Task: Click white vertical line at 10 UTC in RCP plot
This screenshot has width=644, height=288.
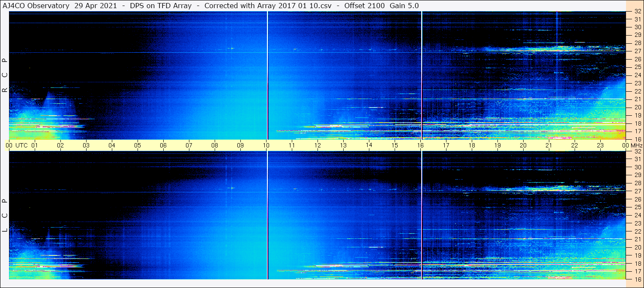Action: pyautogui.click(x=267, y=64)
